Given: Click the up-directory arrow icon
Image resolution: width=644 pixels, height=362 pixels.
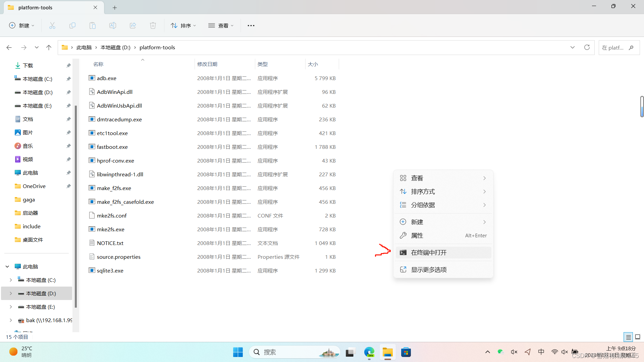Looking at the screenshot, I should coord(49,48).
